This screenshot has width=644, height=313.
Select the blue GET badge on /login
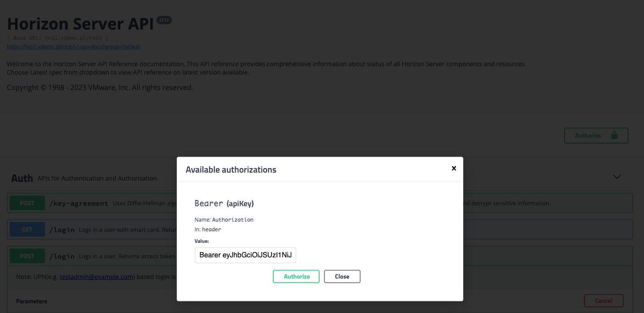[x=27, y=229]
